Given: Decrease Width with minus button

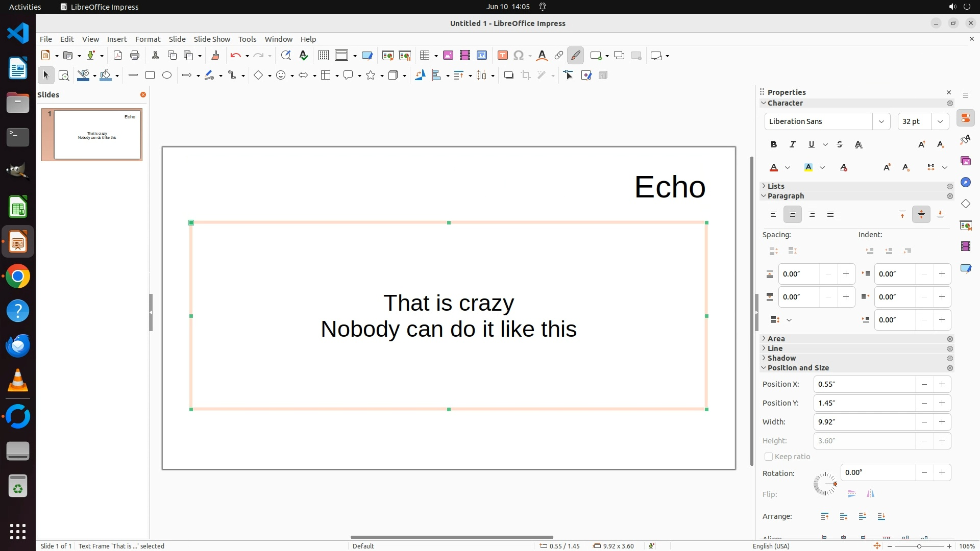Looking at the screenshot, I should pos(924,422).
